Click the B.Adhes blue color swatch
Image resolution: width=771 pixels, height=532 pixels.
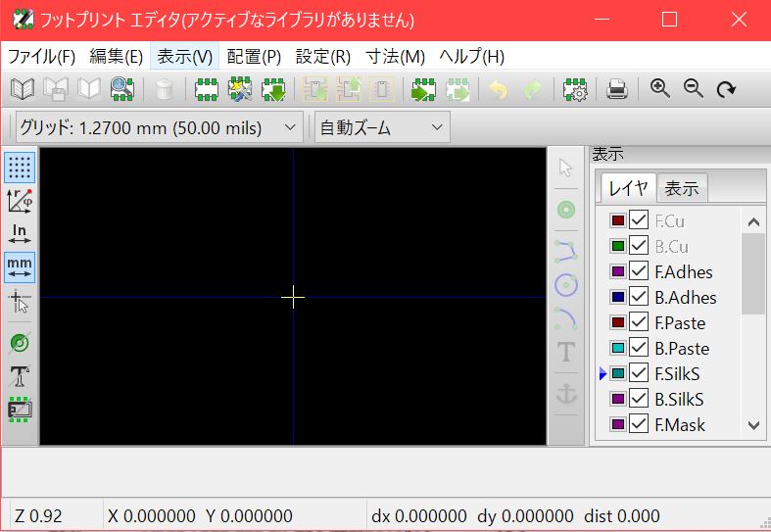click(617, 297)
